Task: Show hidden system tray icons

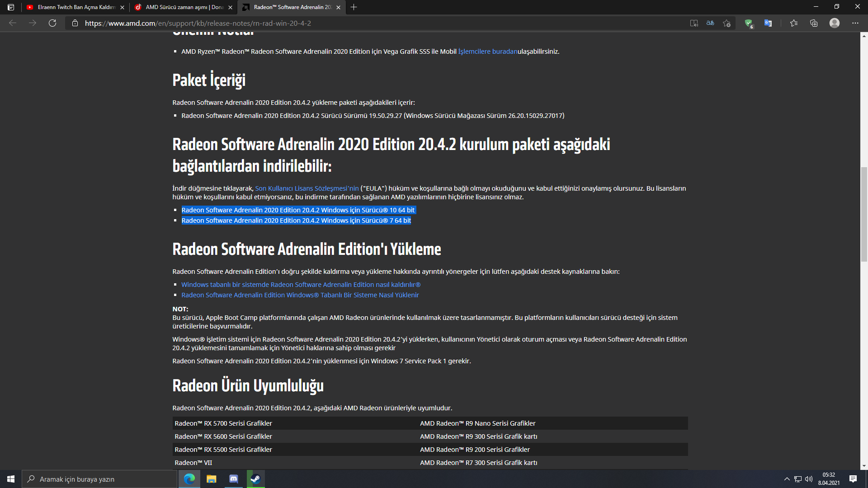Action: pyautogui.click(x=787, y=479)
